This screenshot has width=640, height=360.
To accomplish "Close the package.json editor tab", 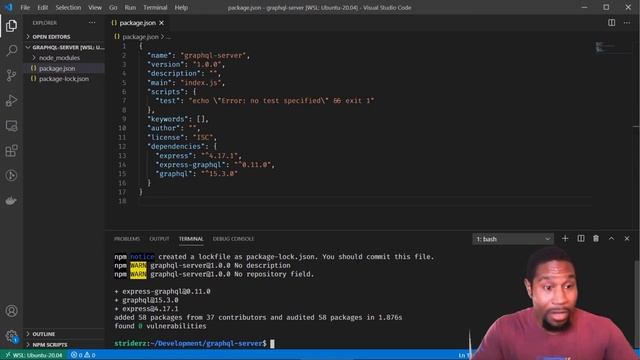I will [162, 23].
